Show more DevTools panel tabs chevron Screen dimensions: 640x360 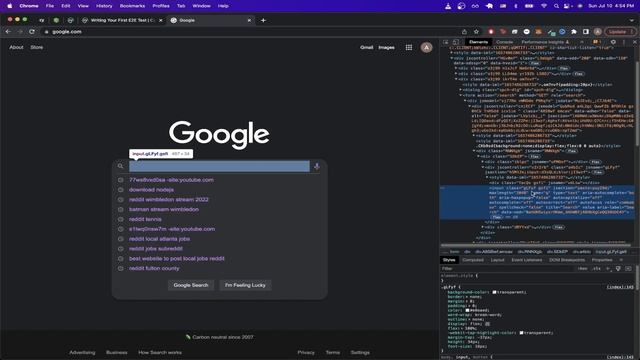click(582, 42)
